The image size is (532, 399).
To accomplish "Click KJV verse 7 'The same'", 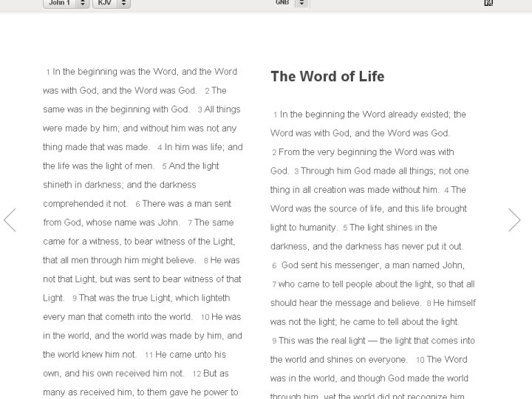I will point(214,222).
